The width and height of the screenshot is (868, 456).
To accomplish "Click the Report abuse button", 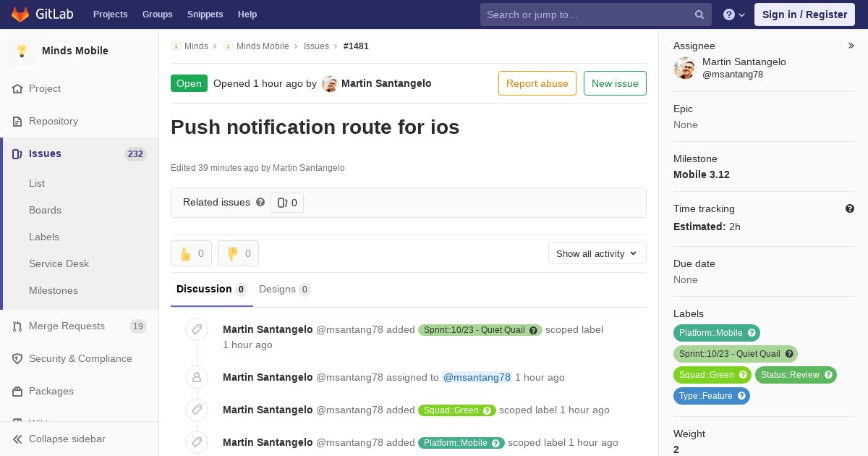I will tap(537, 83).
